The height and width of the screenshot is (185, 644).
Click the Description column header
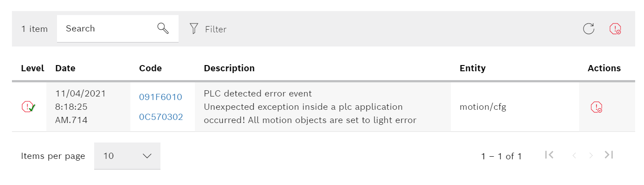229,68
